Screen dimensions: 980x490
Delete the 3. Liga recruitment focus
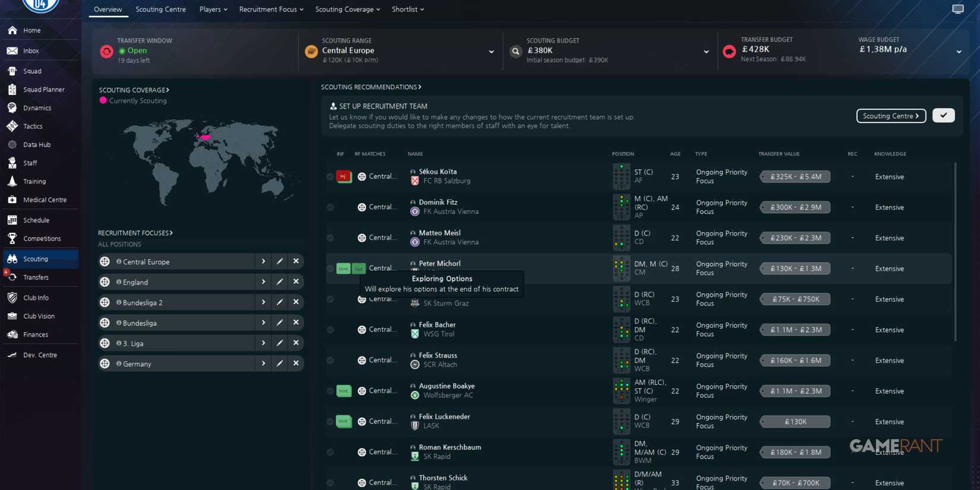(x=296, y=343)
